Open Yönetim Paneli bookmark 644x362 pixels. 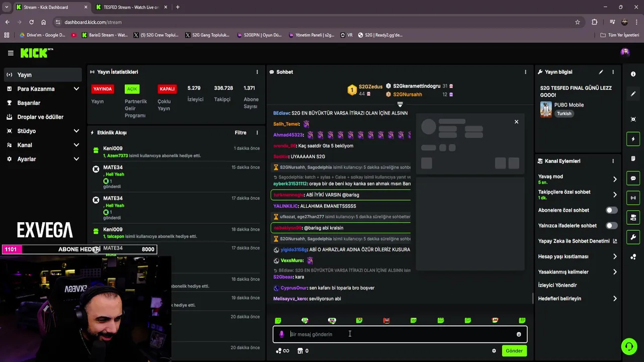(x=311, y=35)
